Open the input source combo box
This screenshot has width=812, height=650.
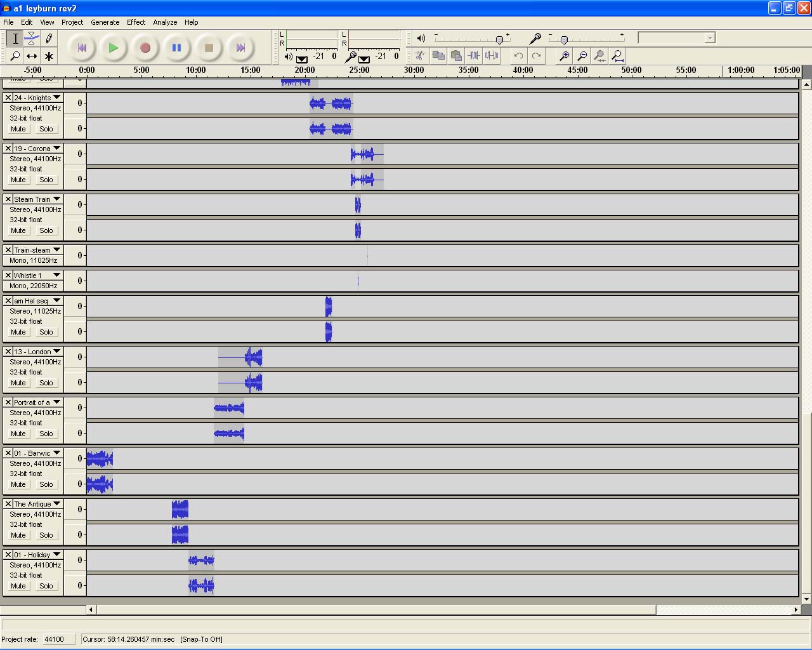(676, 38)
